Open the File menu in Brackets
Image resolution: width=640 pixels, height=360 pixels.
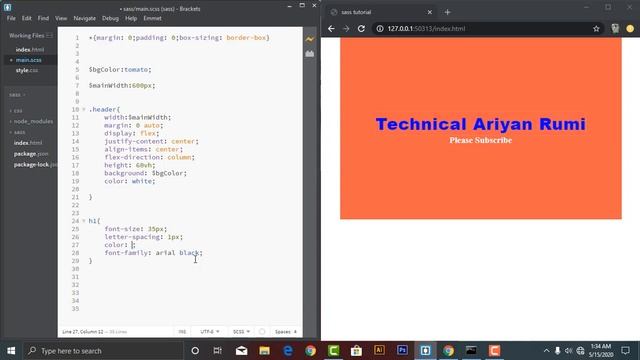point(11,18)
